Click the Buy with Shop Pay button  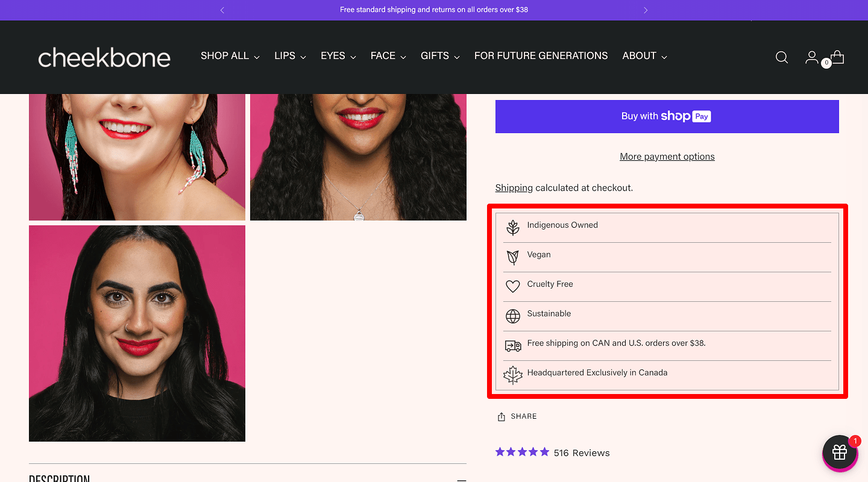pos(667,116)
